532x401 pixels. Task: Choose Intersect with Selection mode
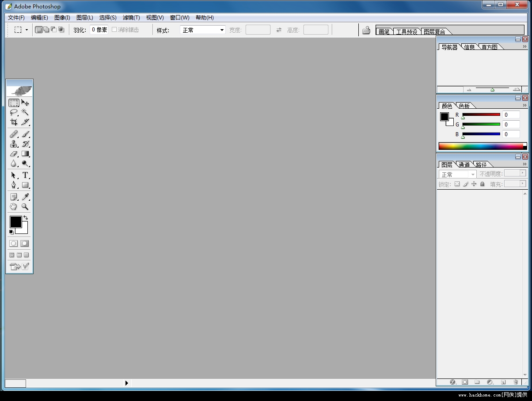pyautogui.click(x=61, y=30)
